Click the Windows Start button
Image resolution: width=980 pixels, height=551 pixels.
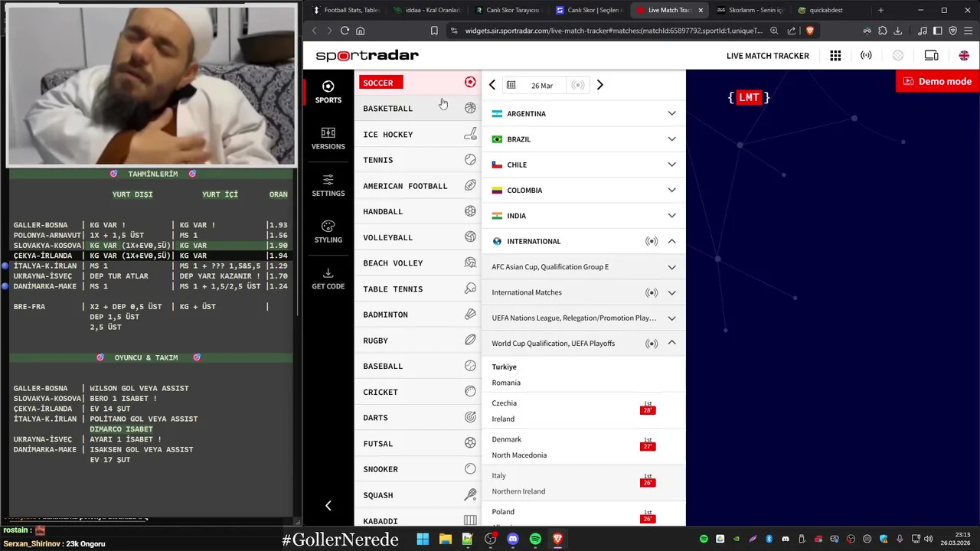(x=423, y=539)
